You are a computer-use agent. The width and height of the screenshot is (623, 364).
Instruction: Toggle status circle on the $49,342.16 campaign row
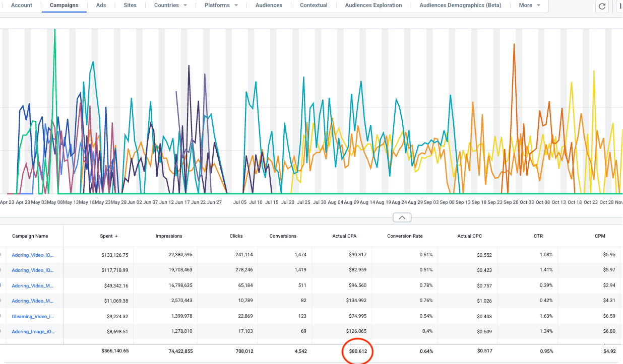[1, 285]
